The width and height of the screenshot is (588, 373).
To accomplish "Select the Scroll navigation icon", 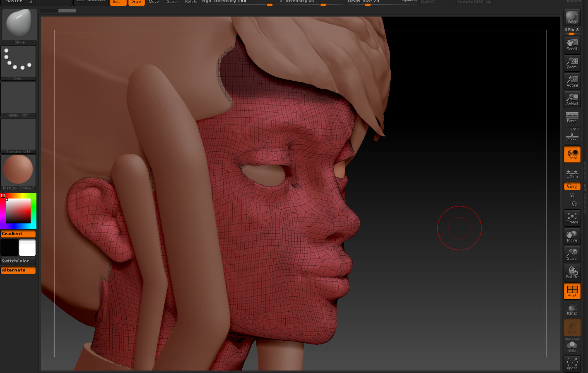I will [x=572, y=44].
